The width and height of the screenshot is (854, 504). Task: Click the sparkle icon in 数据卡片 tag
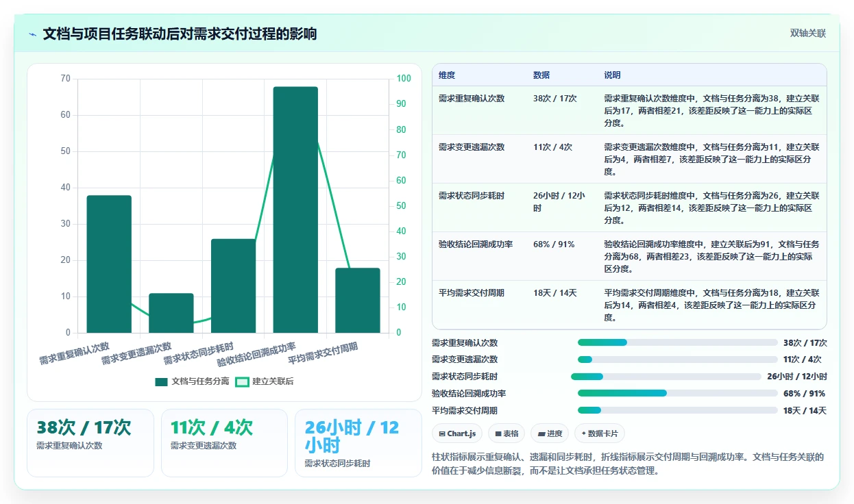click(583, 433)
